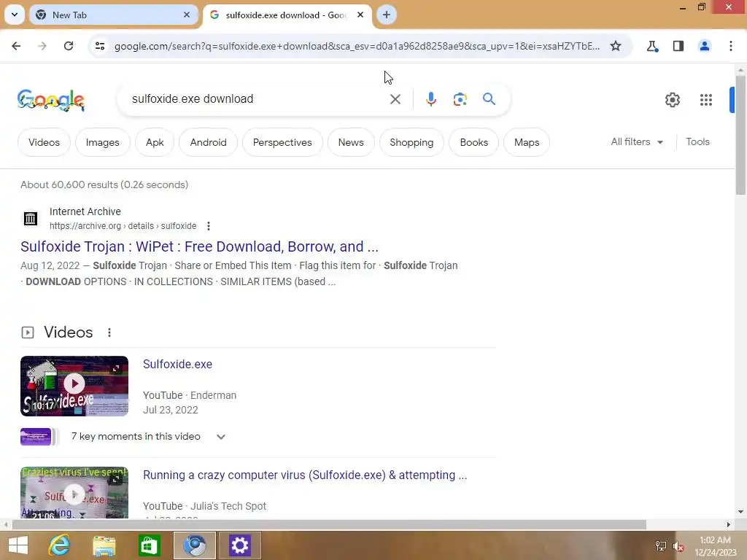Open more options beside Videos heading
This screenshot has width=747, height=560.
click(109, 332)
